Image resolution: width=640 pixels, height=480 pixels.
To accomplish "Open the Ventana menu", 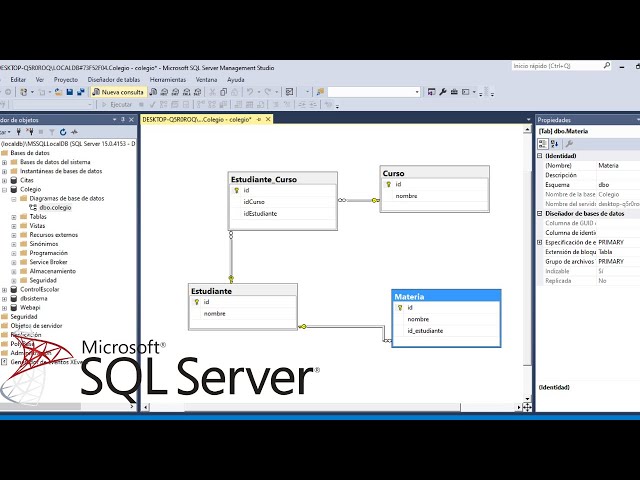I will (x=207, y=80).
